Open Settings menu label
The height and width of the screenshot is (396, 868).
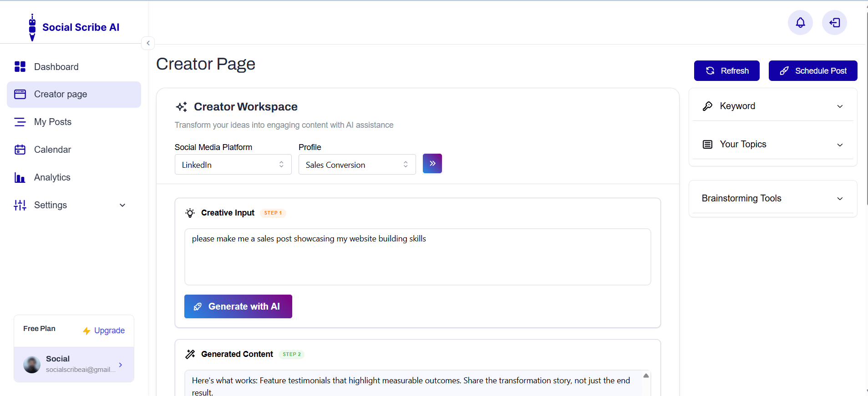(51, 205)
